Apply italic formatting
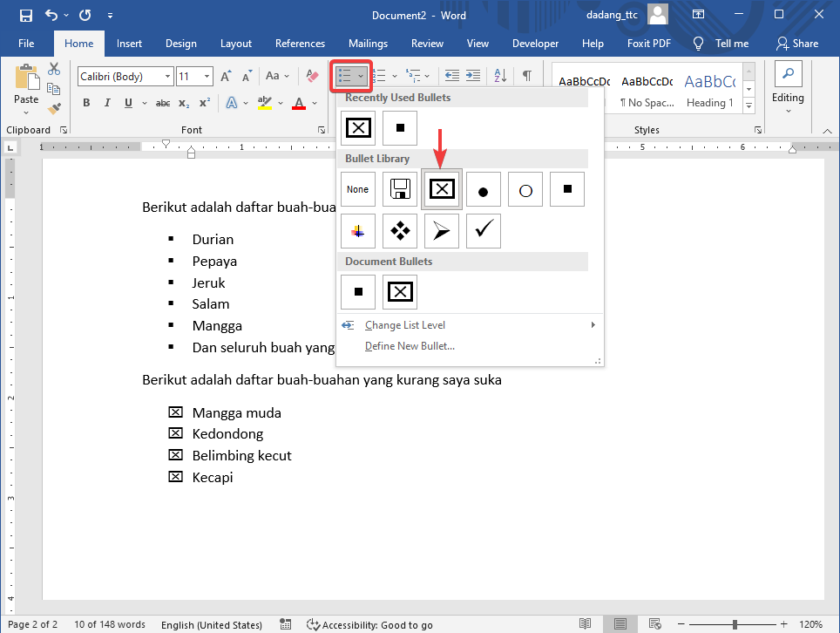The width and height of the screenshot is (840, 633). coord(106,103)
